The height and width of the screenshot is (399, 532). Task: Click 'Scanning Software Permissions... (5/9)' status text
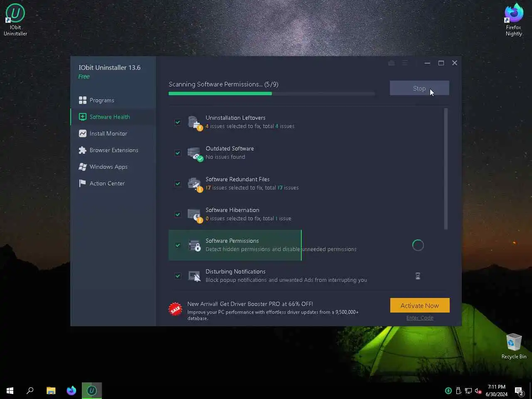point(224,84)
